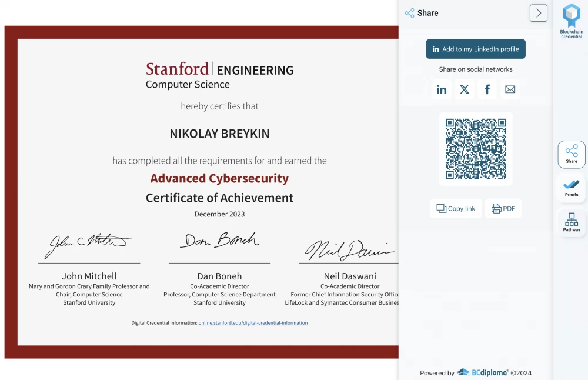Open the Share sidebar panel
Viewport: 588px width, 380px height.
(571, 154)
